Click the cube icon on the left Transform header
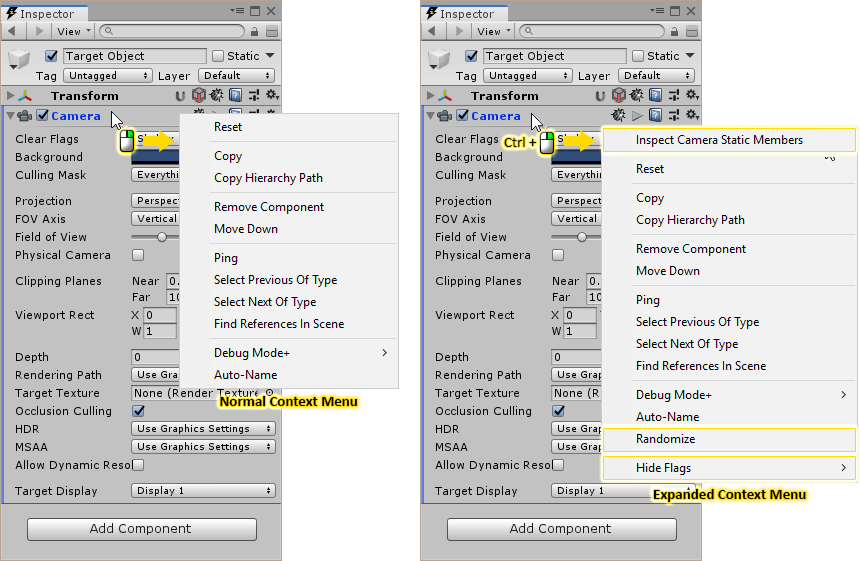The width and height of the screenshot is (860, 561). [x=199, y=96]
